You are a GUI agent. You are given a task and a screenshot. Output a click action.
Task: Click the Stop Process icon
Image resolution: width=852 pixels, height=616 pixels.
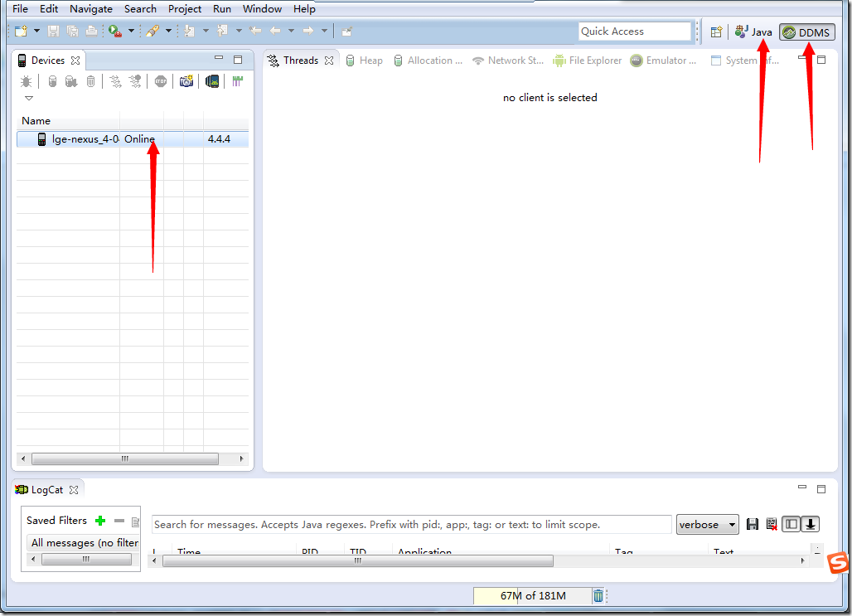pyautogui.click(x=161, y=81)
